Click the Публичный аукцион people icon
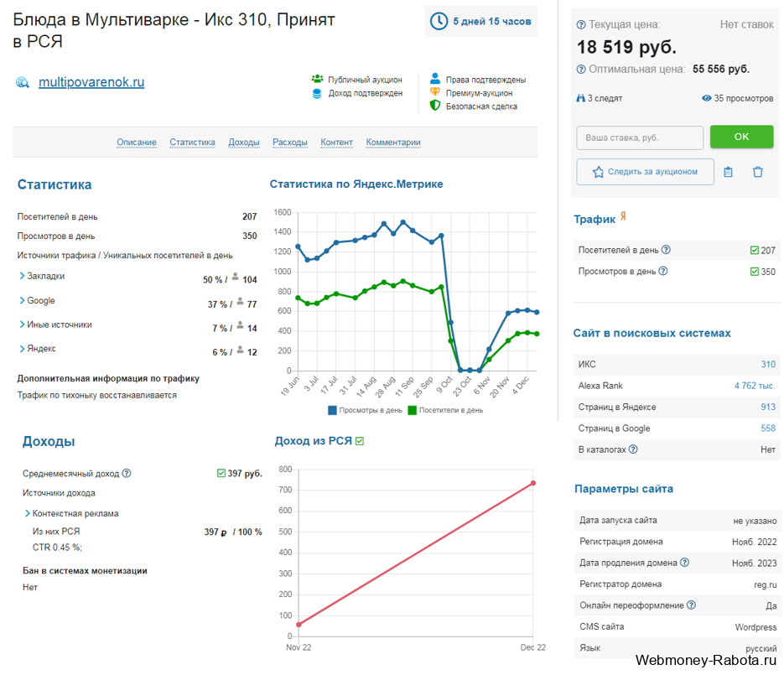This screenshot has height=675, width=784. [317, 79]
